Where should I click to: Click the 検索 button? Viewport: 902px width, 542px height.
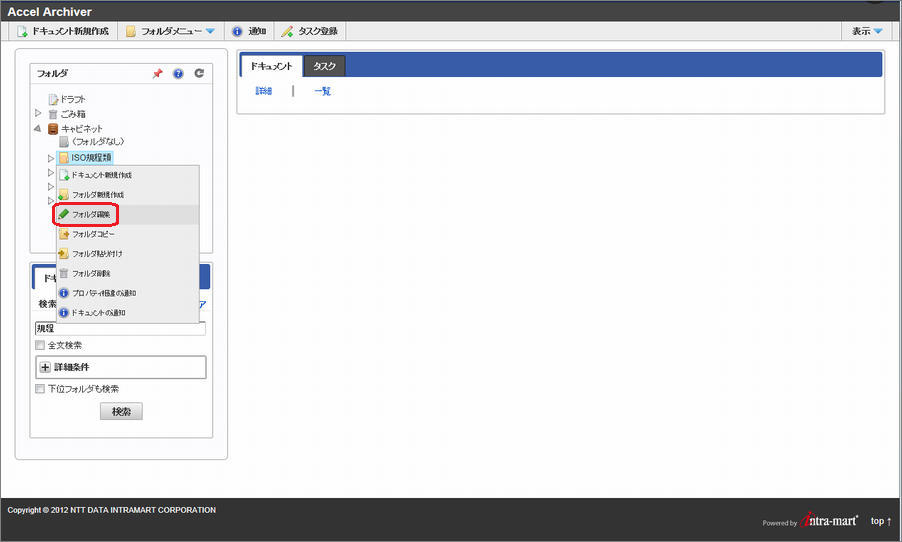click(x=121, y=411)
